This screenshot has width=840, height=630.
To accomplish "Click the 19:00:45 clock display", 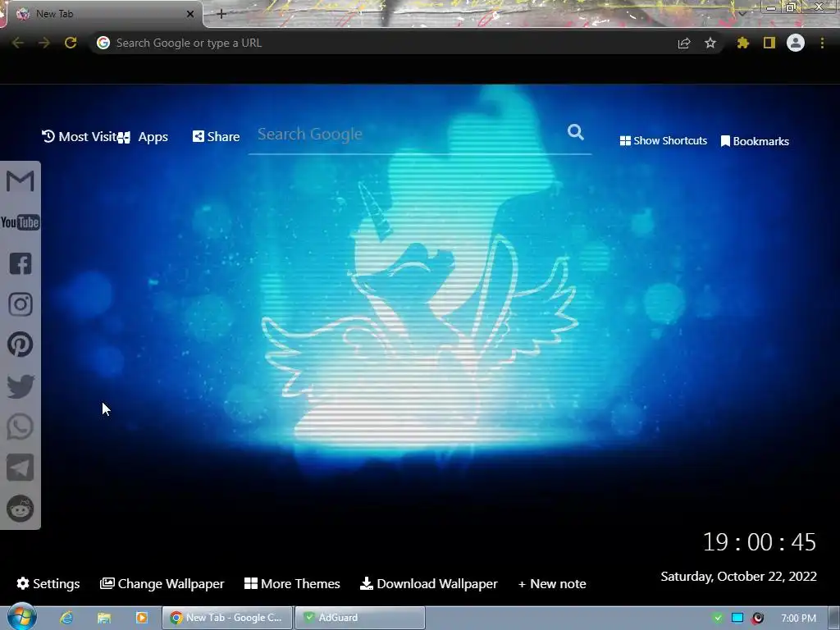I will click(759, 542).
